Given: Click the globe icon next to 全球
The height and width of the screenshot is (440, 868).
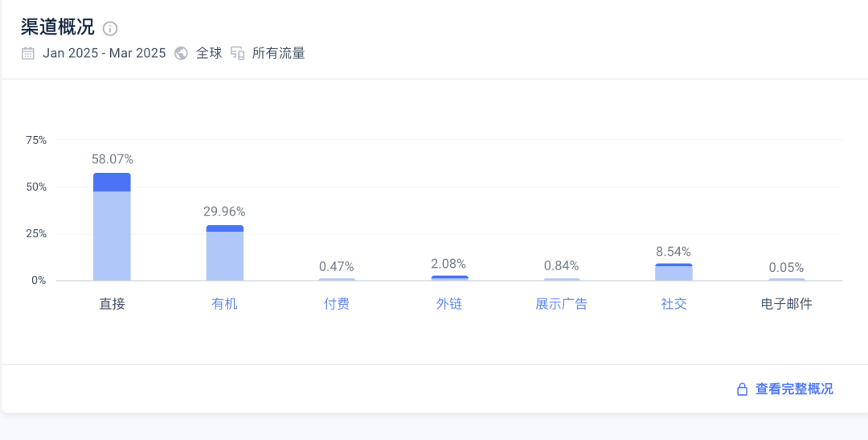Looking at the screenshot, I should pyautogui.click(x=181, y=54).
